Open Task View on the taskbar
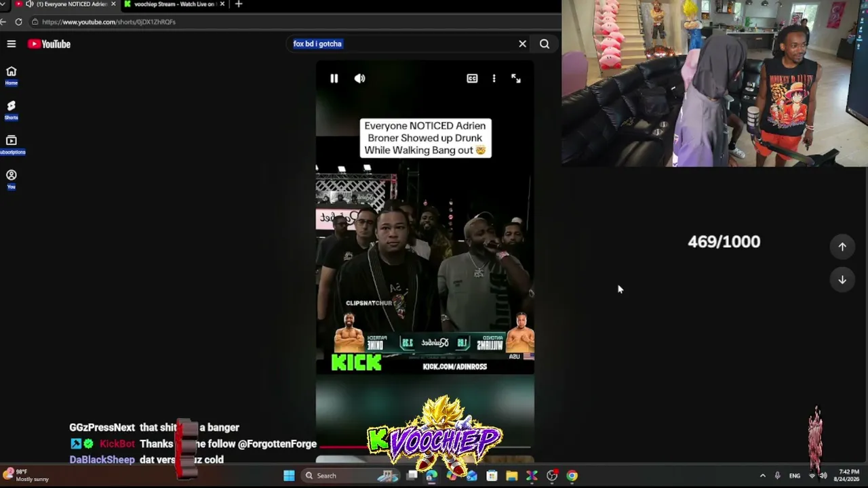This screenshot has height=488, width=868. (x=412, y=476)
